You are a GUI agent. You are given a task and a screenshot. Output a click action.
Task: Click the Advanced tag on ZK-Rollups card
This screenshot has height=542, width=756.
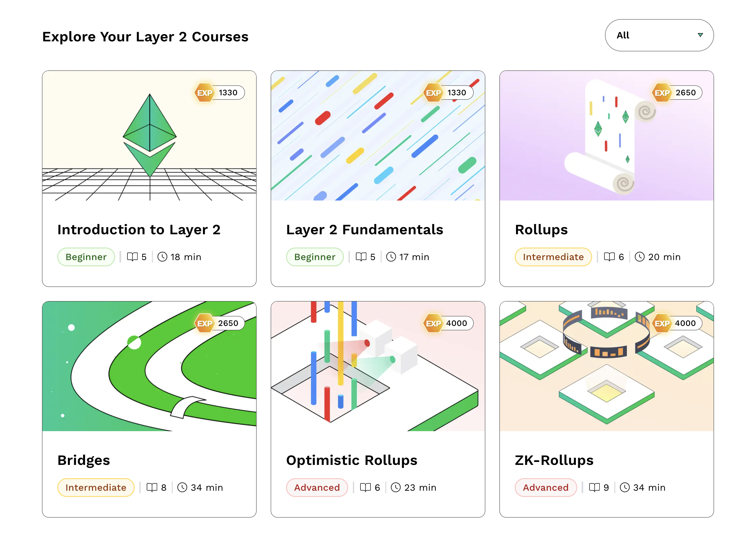click(x=546, y=487)
